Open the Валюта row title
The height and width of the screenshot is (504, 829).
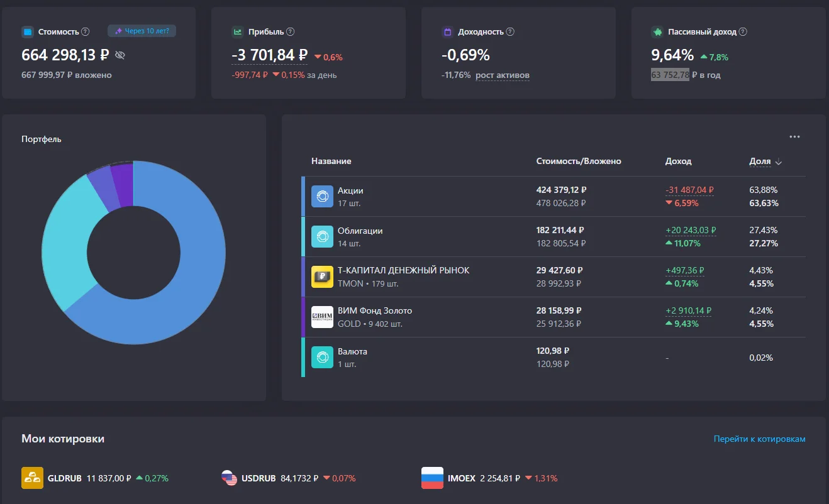[x=352, y=351]
